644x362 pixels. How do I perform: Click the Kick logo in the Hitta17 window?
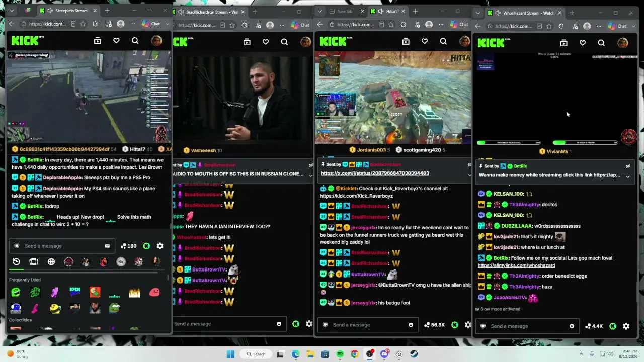[x=335, y=41]
